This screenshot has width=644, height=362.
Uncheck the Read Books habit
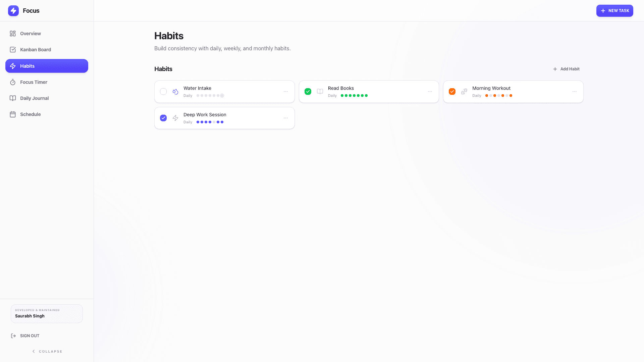tap(308, 92)
